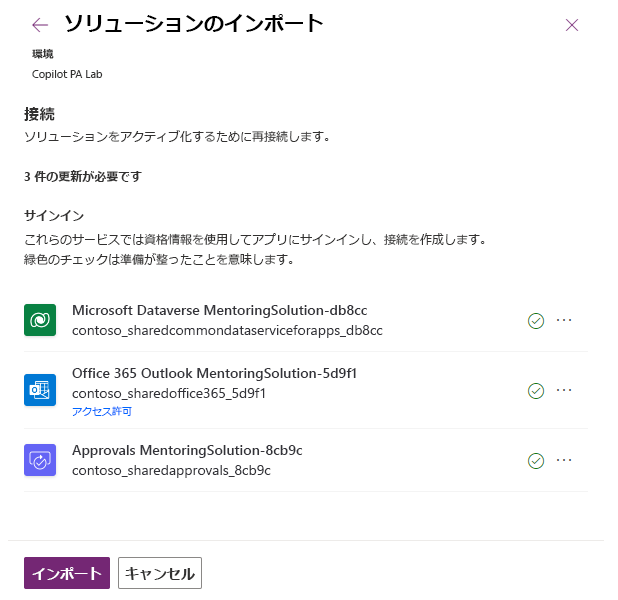Click the Approvals connection icon
The image size is (618, 600).
tap(40, 460)
